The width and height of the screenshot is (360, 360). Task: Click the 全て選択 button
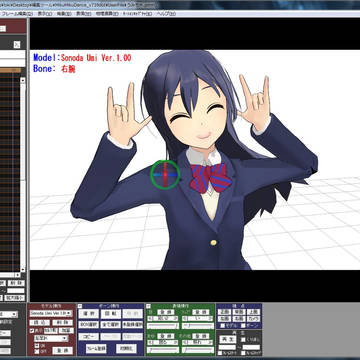111,325
